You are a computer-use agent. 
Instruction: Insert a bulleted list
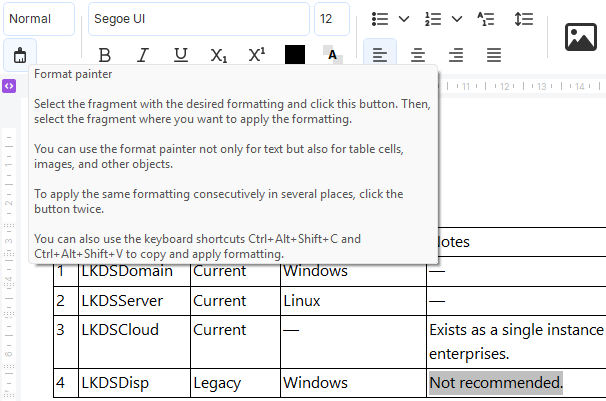coord(380,19)
